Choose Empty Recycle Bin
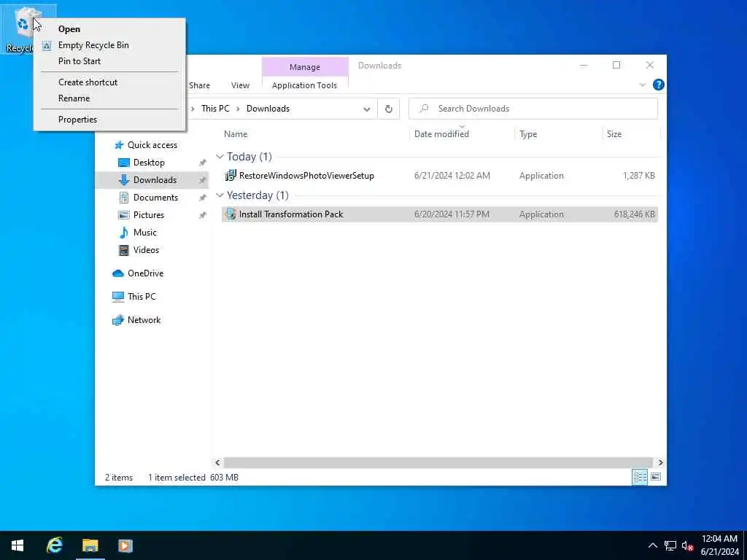The image size is (747, 560). point(93,45)
